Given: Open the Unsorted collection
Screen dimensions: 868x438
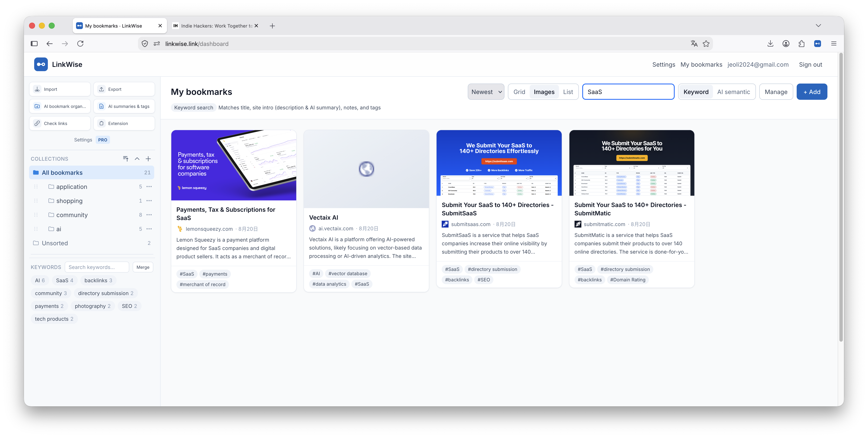Looking at the screenshot, I should tap(92, 243).
